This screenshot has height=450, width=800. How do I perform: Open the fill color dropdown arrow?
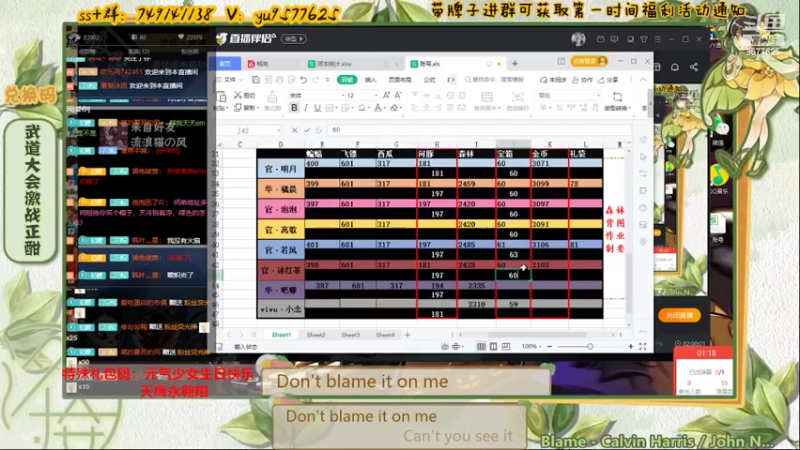tap(369, 108)
